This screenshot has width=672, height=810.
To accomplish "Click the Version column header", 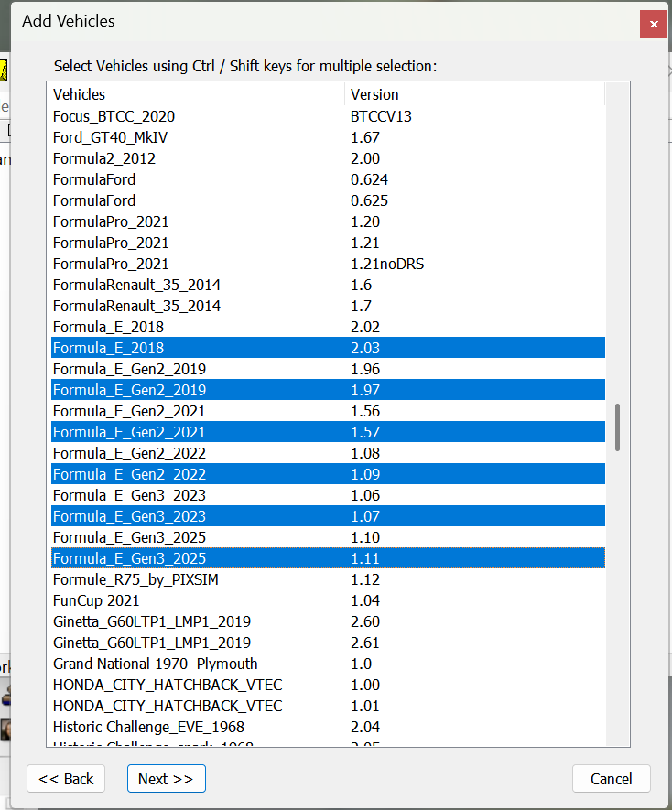I will (x=474, y=94).
